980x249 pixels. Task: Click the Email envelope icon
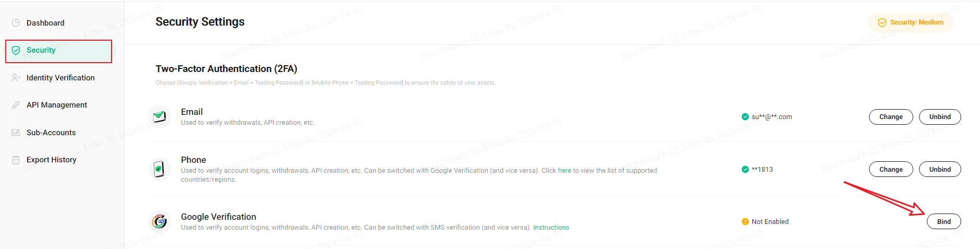tap(159, 116)
